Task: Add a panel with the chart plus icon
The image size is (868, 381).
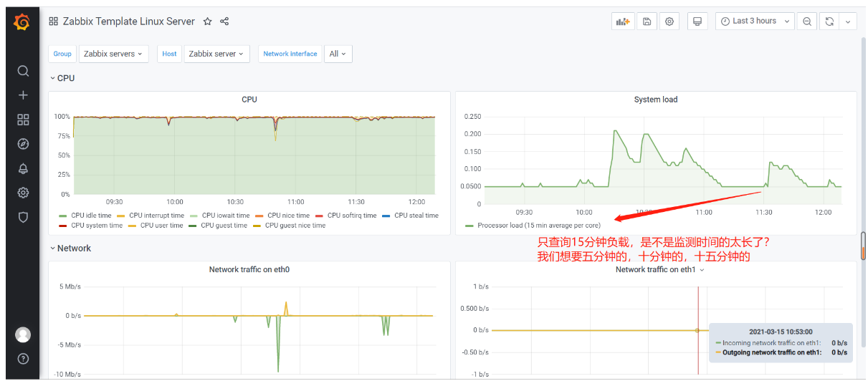Action: [x=623, y=21]
